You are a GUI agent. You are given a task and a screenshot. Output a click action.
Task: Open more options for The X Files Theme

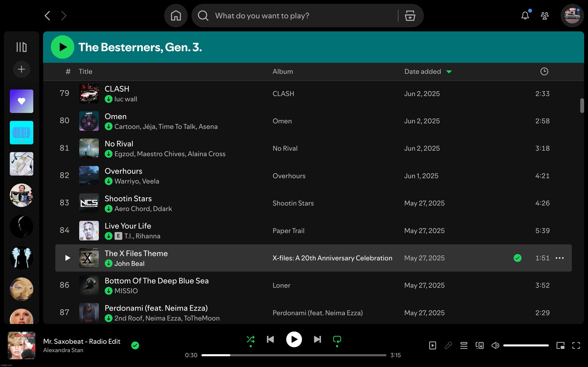pos(560,258)
